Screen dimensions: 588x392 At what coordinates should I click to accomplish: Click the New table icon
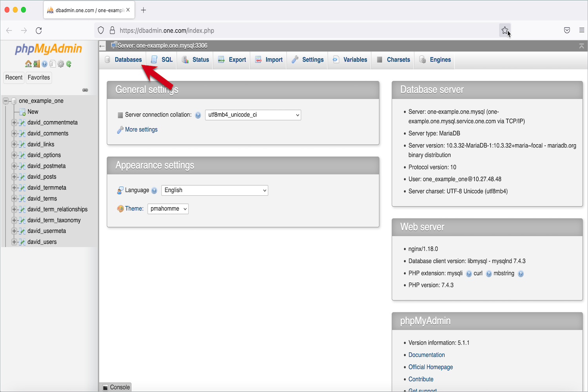pos(22,112)
